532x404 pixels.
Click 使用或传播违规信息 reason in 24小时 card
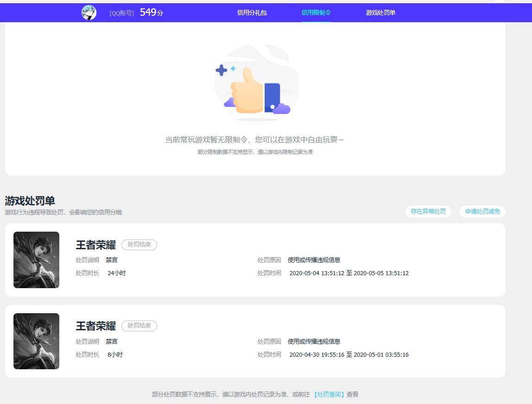pos(314,260)
